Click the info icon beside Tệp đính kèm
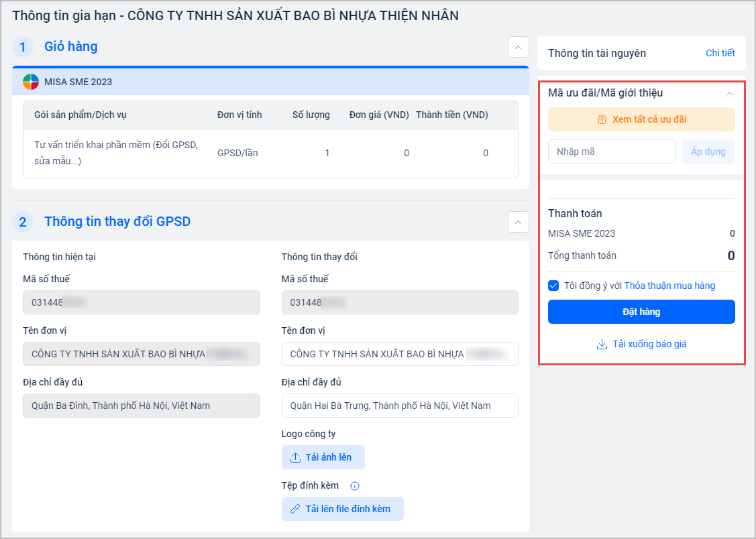This screenshot has height=539, width=756. click(x=356, y=486)
